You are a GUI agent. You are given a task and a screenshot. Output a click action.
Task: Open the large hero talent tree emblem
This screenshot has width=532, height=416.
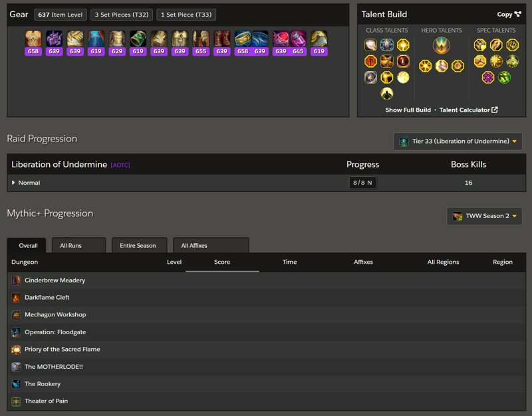(x=442, y=45)
